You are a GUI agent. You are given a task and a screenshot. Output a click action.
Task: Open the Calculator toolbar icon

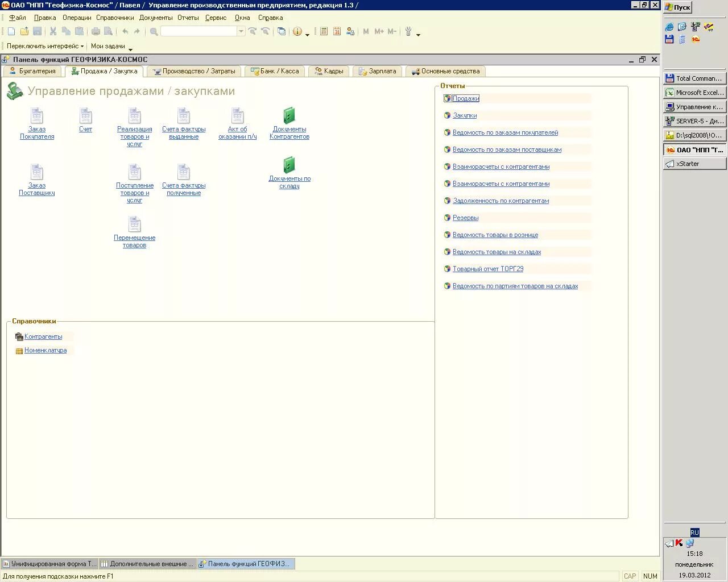coord(324,31)
